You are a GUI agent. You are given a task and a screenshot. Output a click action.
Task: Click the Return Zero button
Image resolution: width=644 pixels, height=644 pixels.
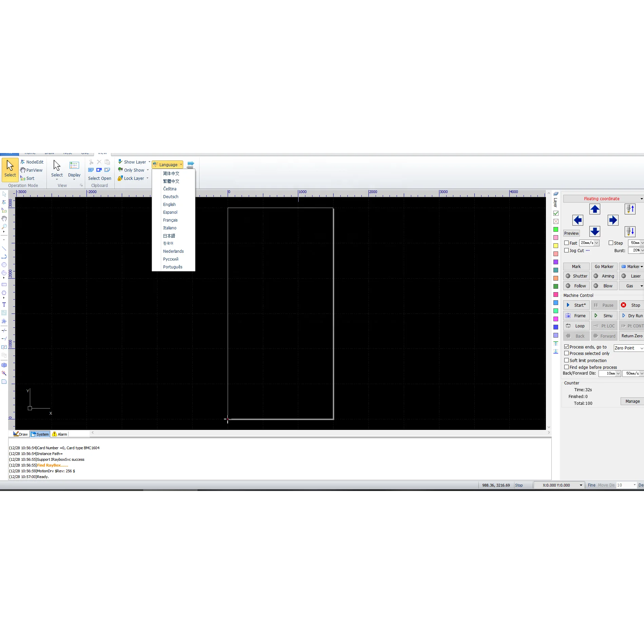tap(631, 336)
